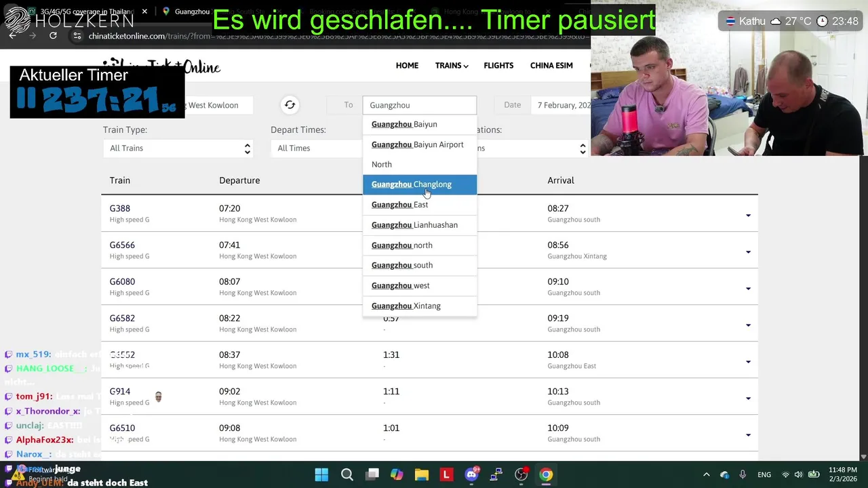Open the Depart Times All Times dropdown
Screen dimensions: 868x488
[x=317, y=148]
